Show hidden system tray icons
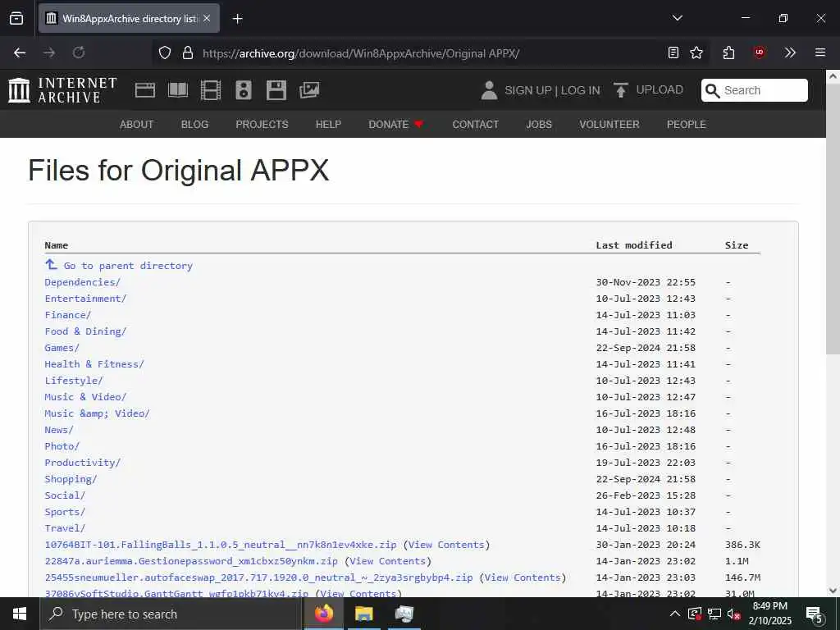The height and width of the screenshot is (630, 840). coord(675,614)
